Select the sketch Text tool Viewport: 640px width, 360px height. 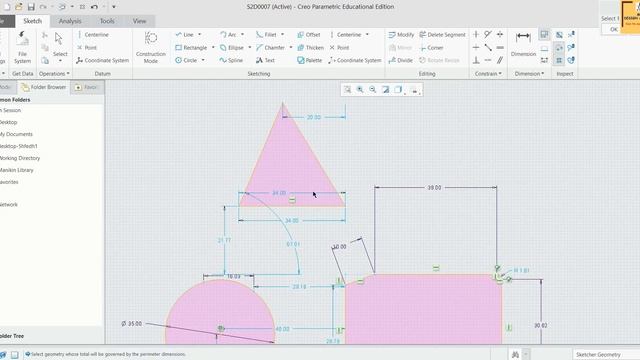click(265, 60)
